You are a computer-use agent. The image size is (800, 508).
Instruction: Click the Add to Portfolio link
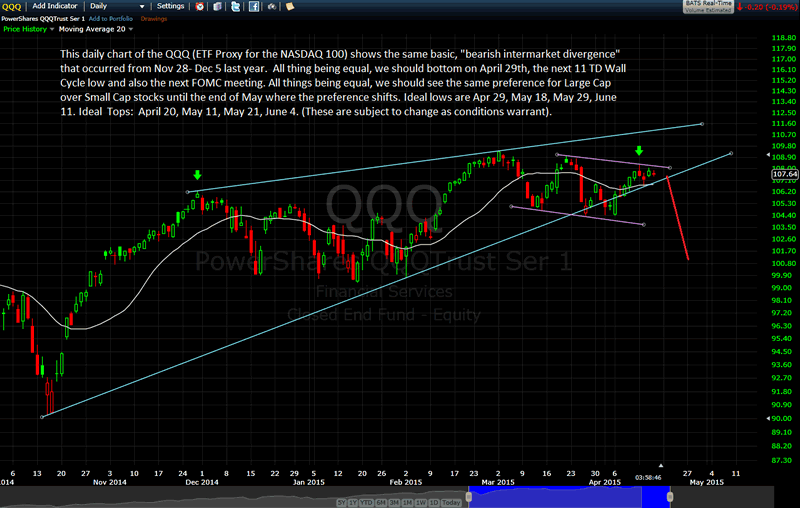pos(111,19)
